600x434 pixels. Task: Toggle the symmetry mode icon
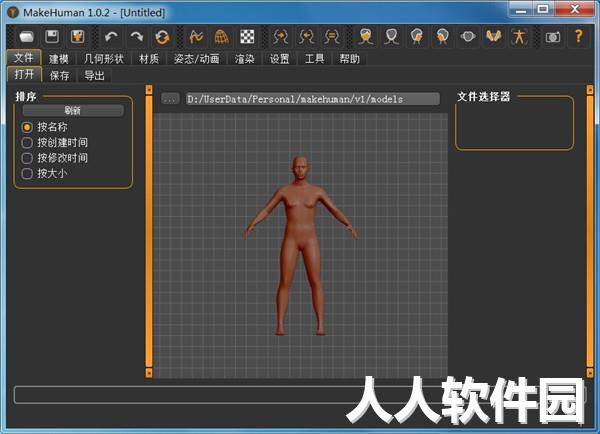click(332, 37)
